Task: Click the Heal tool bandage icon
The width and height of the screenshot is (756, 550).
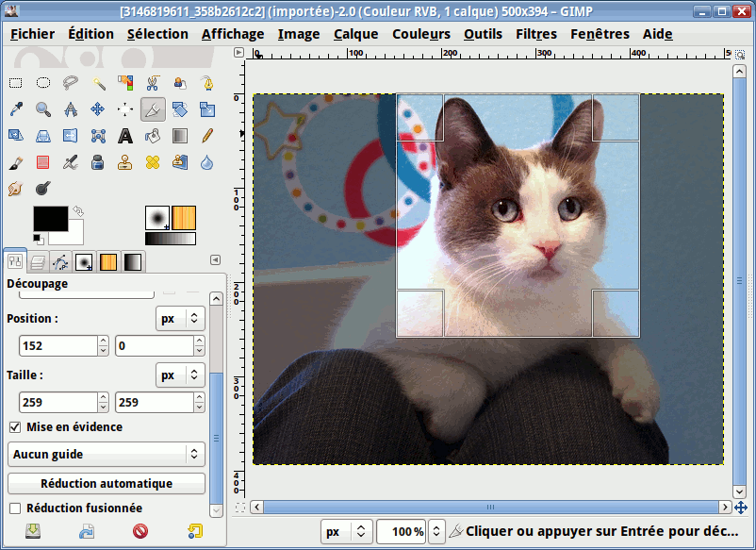Action: point(153,162)
